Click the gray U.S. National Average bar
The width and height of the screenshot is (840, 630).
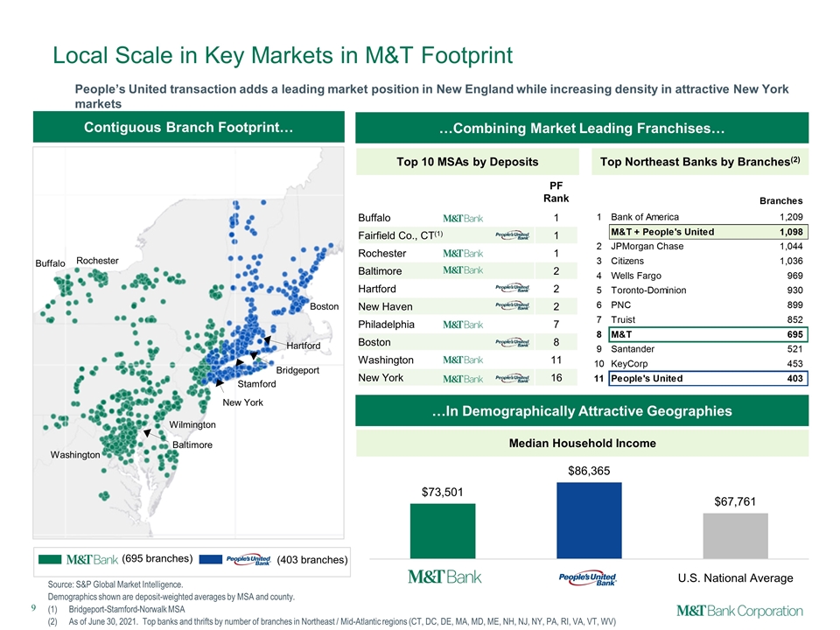tap(735, 535)
